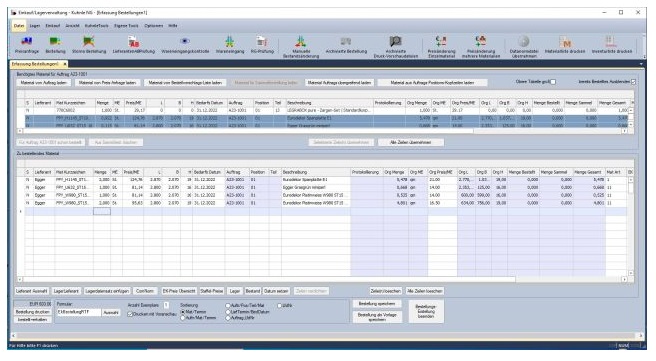Image resolution: width=656 pixels, height=361 pixels.
Task: Open the Eigene Tools menu
Action: pos(126,26)
